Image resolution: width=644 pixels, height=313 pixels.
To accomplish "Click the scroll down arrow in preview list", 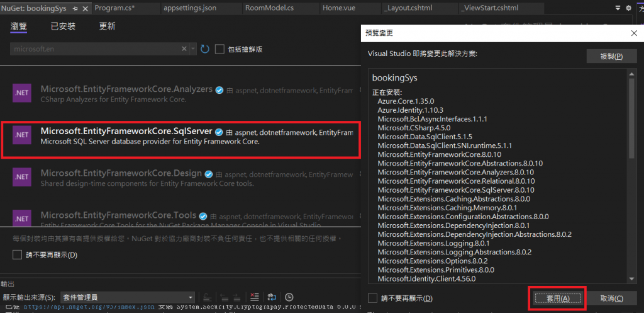I will click(631, 279).
